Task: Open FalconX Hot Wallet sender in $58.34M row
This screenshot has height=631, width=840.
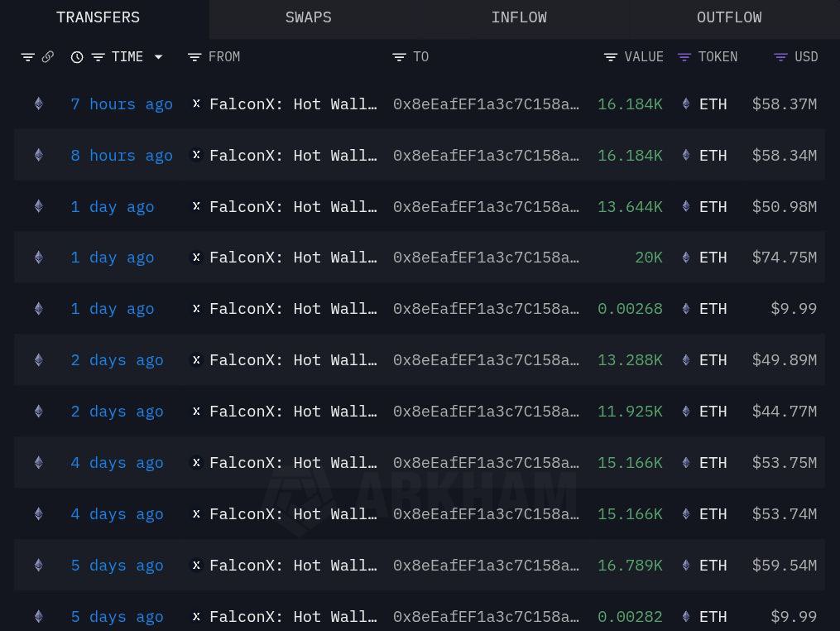Action: point(293,156)
